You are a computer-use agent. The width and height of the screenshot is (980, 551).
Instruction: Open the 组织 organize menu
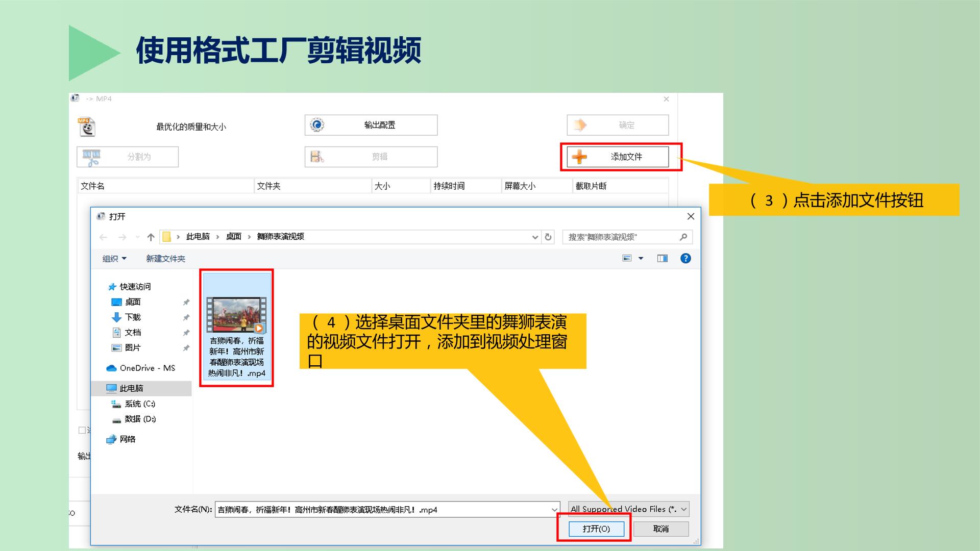tap(114, 259)
